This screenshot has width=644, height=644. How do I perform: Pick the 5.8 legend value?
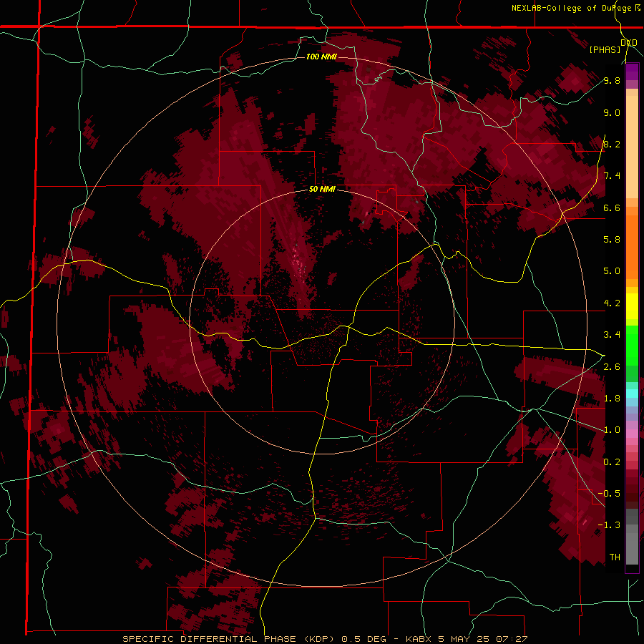[612, 240]
